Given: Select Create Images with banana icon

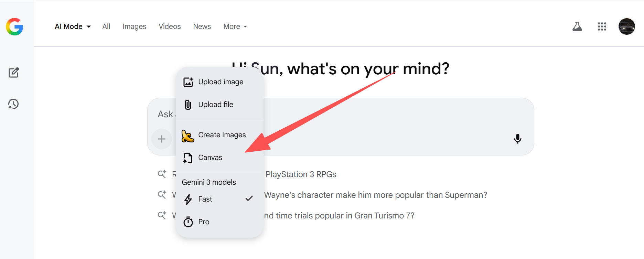Looking at the screenshot, I should (222, 135).
